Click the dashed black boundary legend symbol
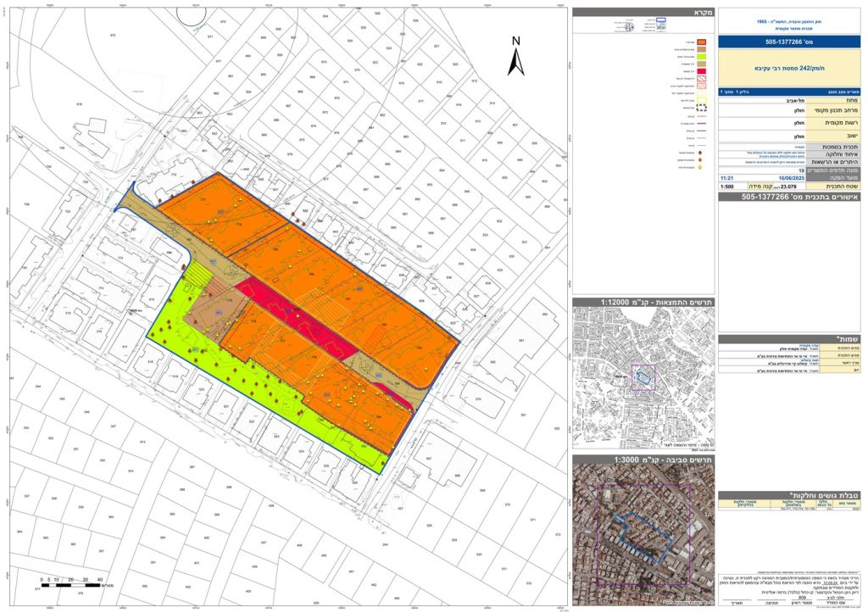This screenshot has width=868, height=613. [x=701, y=108]
